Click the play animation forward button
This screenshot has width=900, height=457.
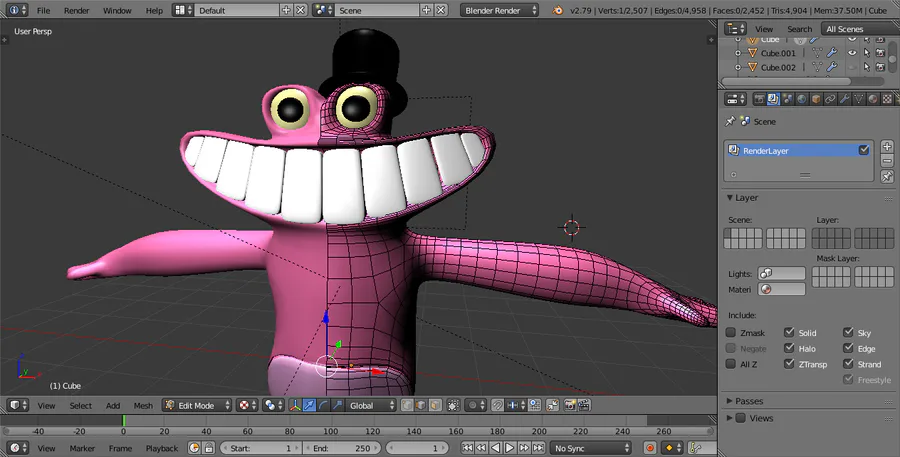tap(510, 448)
